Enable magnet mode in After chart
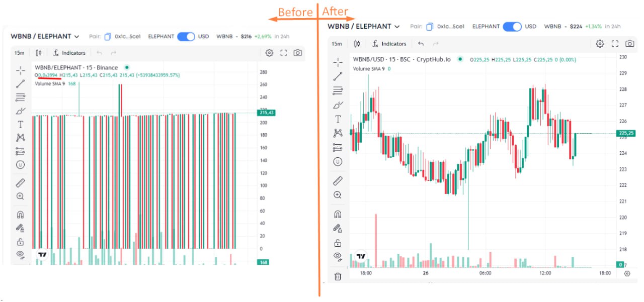644x302 pixels. tap(338, 214)
